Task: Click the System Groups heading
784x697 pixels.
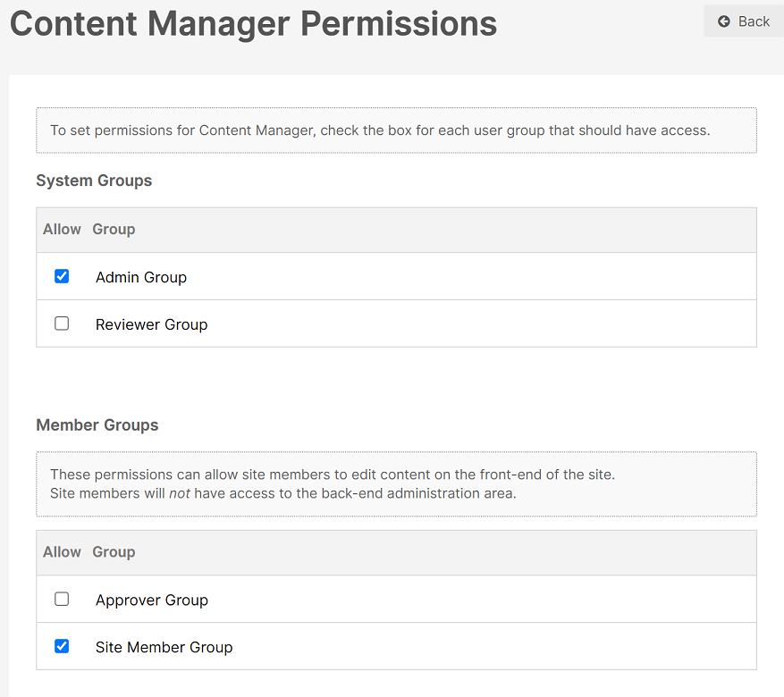Action: click(94, 181)
